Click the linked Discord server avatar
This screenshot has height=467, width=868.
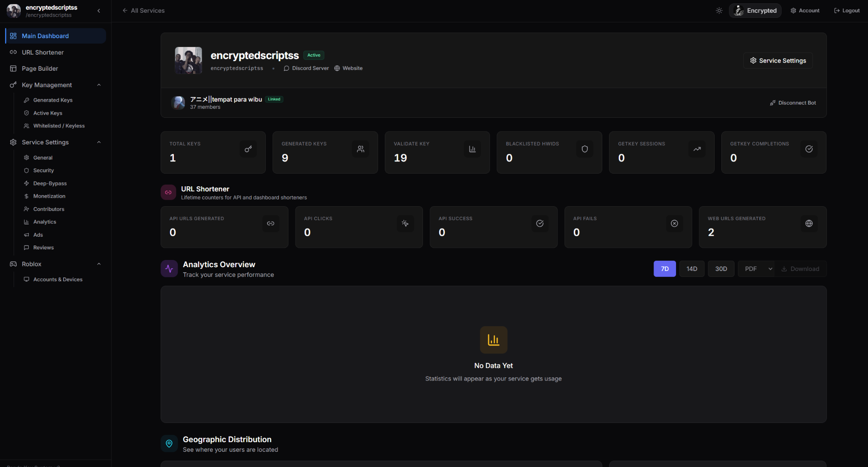178,103
